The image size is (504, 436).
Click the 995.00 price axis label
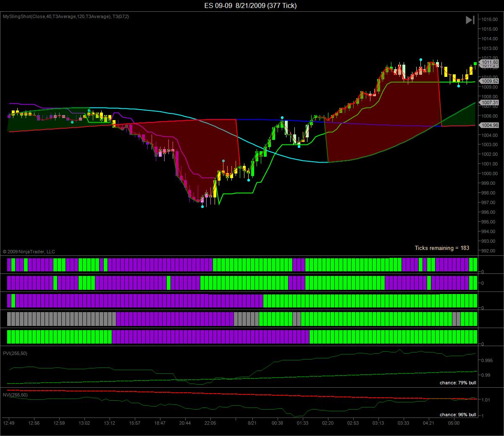[x=488, y=222]
